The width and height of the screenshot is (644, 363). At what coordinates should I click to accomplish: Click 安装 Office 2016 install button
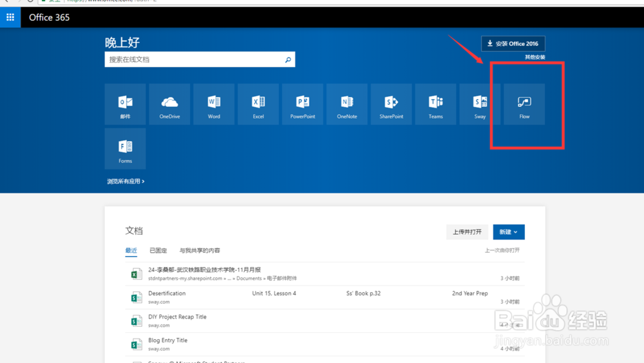click(513, 44)
